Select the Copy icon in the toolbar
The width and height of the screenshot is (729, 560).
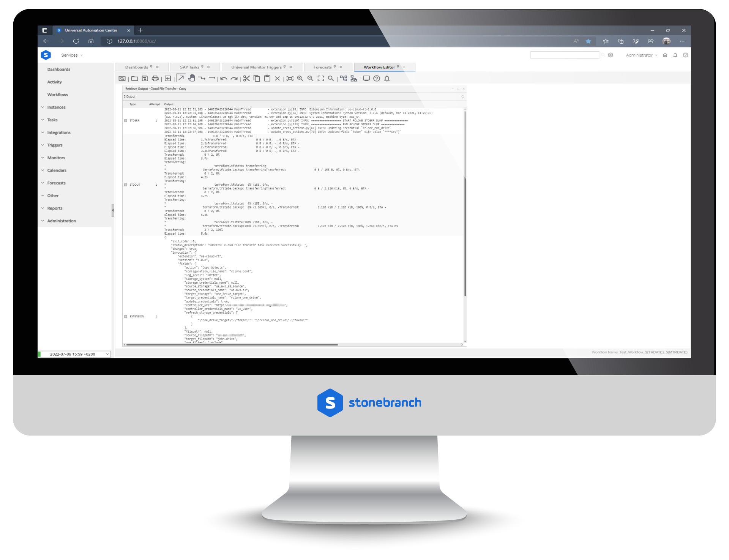pos(256,79)
